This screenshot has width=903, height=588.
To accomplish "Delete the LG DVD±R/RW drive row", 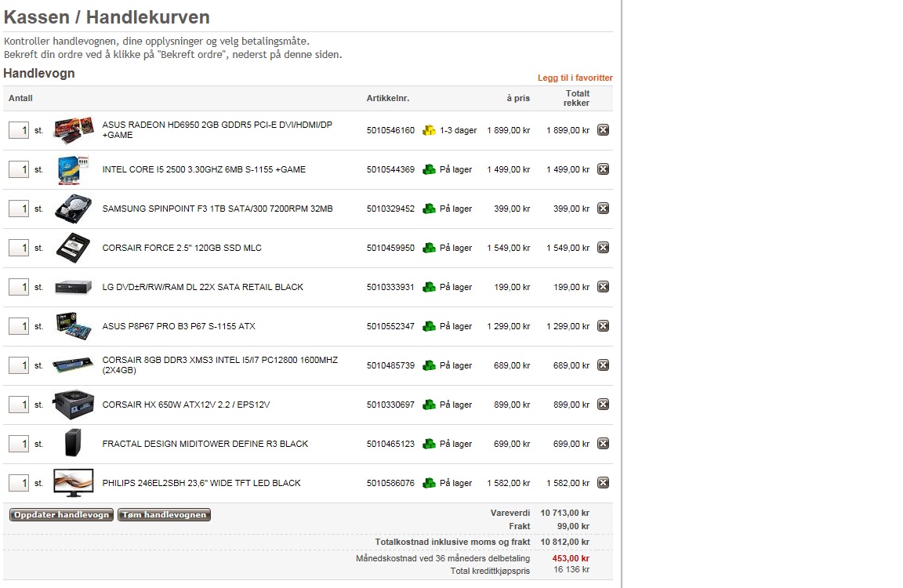I will pos(603,287).
